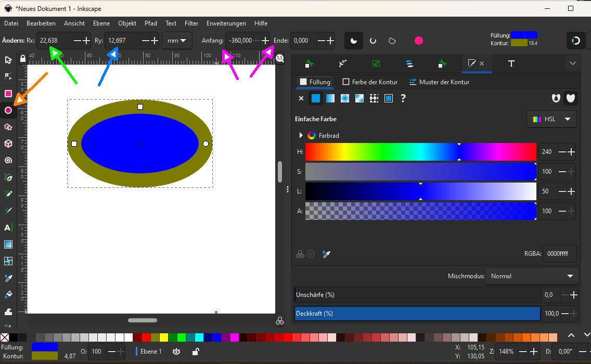Image resolution: width=591 pixels, height=364 pixels.
Task: Pick the toolbox color dropper tool
Action: (8, 278)
